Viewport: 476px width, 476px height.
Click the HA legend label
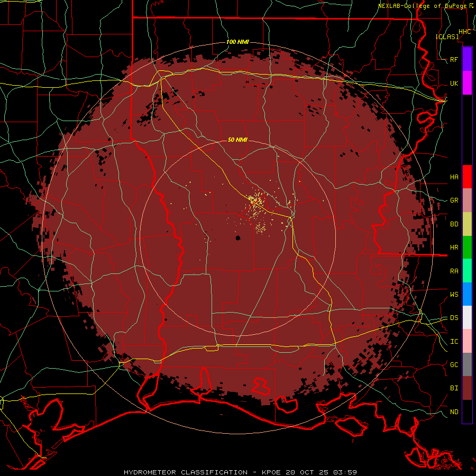[x=454, y=177]
